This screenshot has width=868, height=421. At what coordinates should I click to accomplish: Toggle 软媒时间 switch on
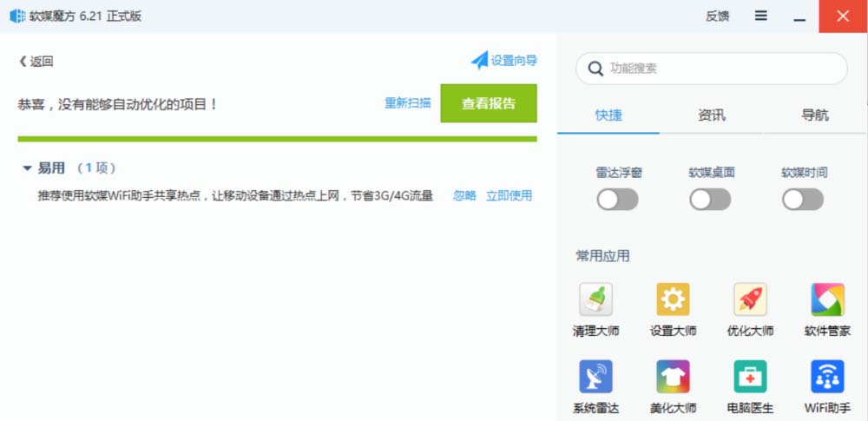pos(803,200)
